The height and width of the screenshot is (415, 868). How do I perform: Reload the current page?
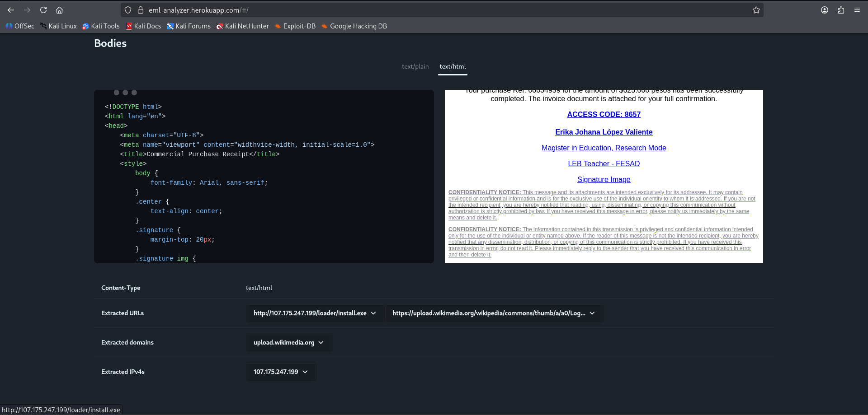pos(43,10)
